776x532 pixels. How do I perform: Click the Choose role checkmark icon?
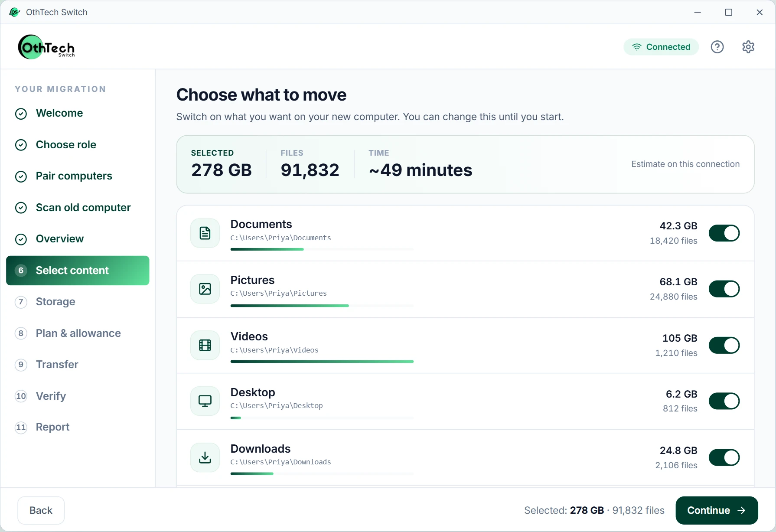click(21, 145)
